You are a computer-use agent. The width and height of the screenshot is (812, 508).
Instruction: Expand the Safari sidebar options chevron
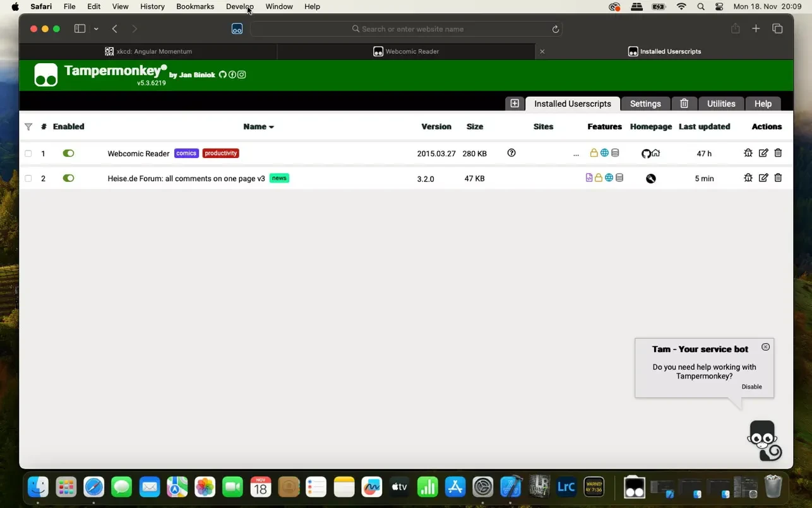pos(96,29)
